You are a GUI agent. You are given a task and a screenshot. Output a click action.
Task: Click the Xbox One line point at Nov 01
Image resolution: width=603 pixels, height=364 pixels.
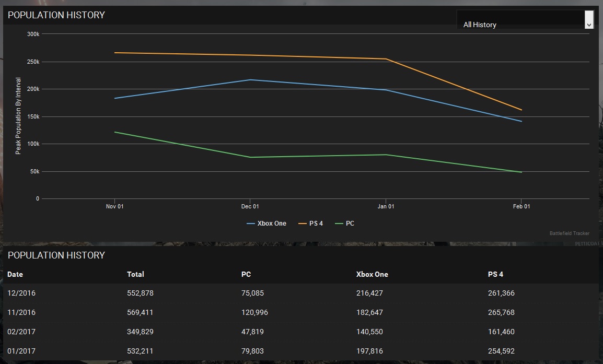pyautogui.click(x=114, y=98)
